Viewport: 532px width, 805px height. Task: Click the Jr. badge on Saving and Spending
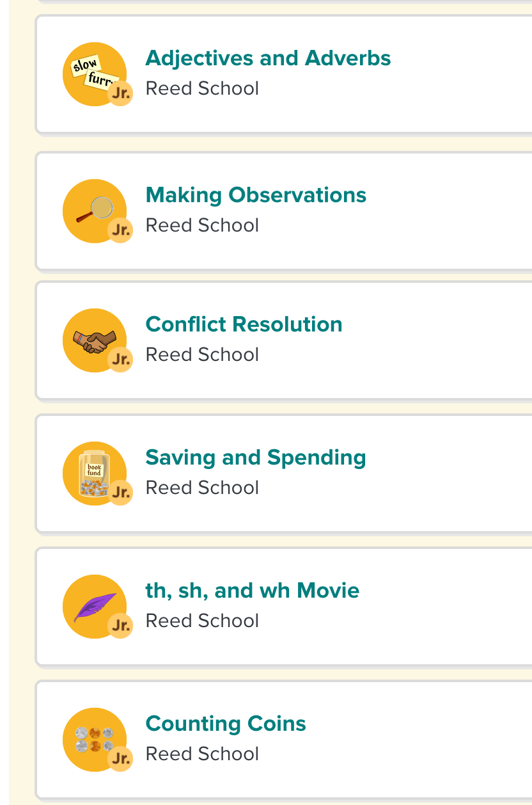120,493
